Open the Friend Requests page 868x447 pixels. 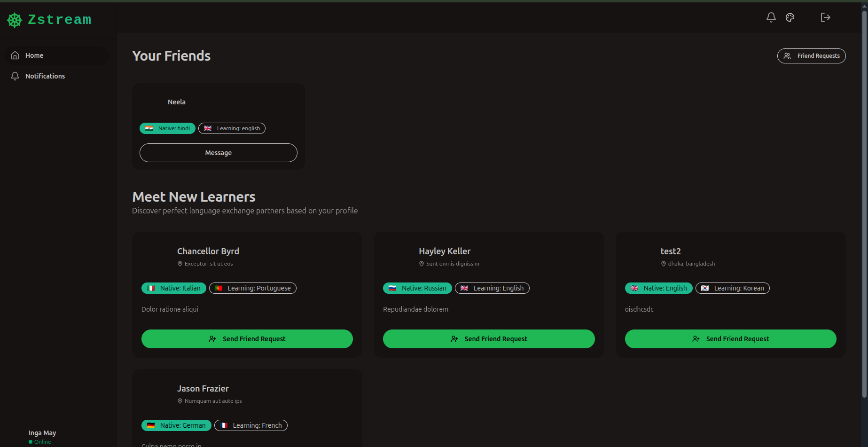[x=811, y=56]
